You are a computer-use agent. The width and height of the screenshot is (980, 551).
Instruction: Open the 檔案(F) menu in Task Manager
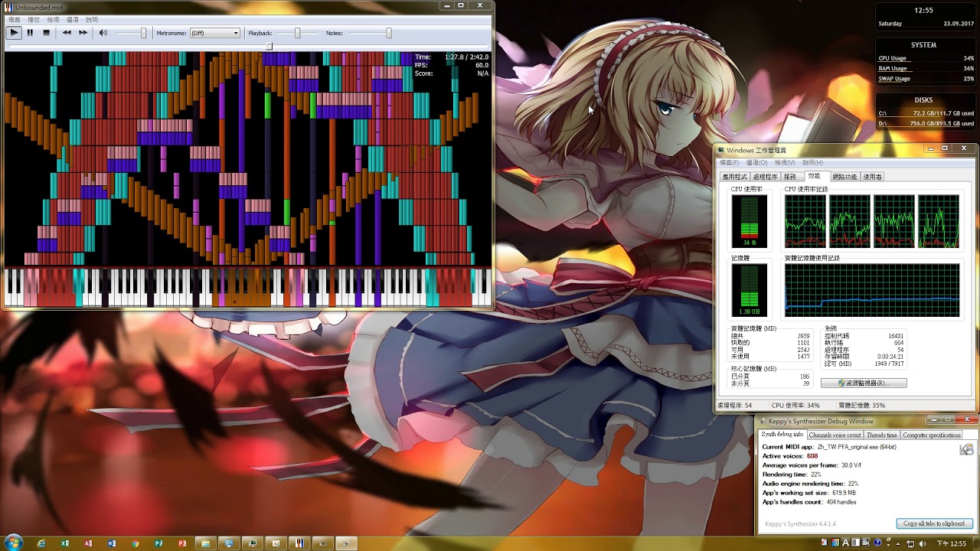(729, 163)
